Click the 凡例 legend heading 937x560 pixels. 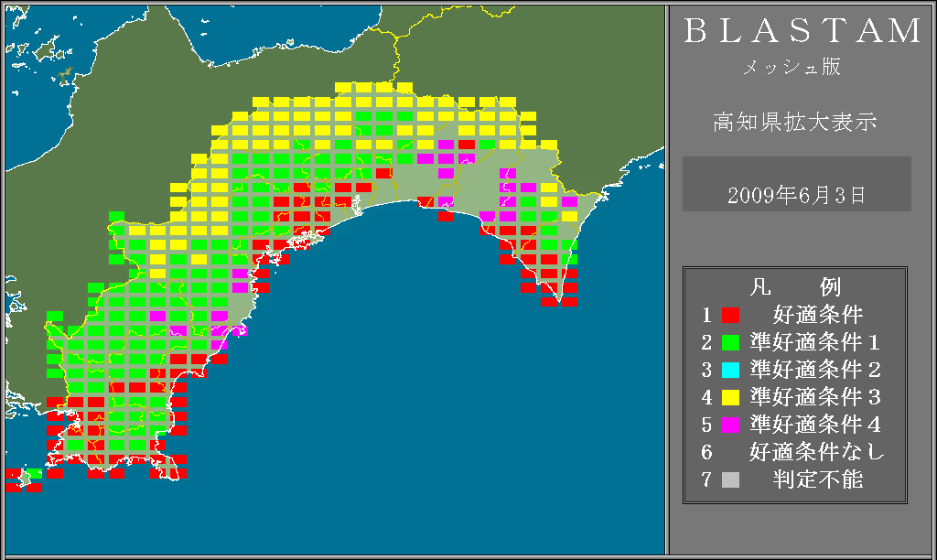click(795, 287)
